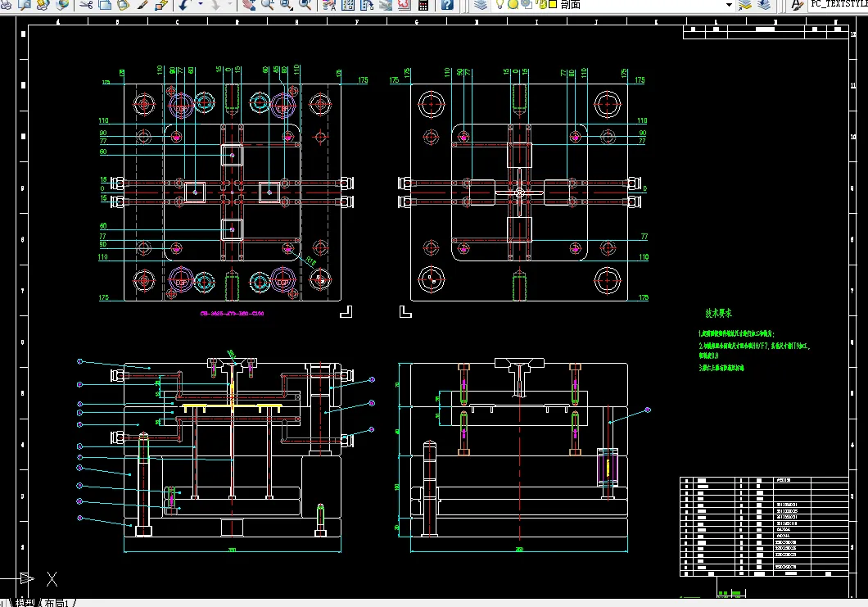Expand the layer dropdown showing 剖面

(729, 4)
